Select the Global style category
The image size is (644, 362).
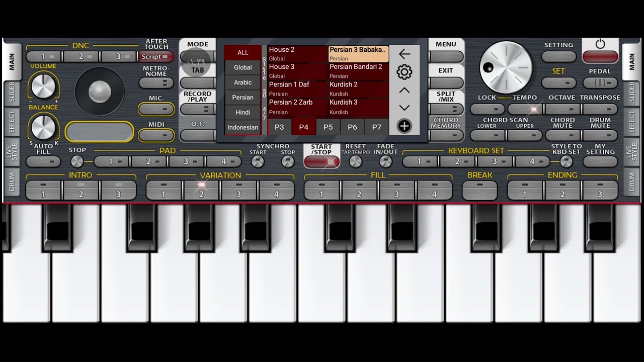(x=243, y=67)
